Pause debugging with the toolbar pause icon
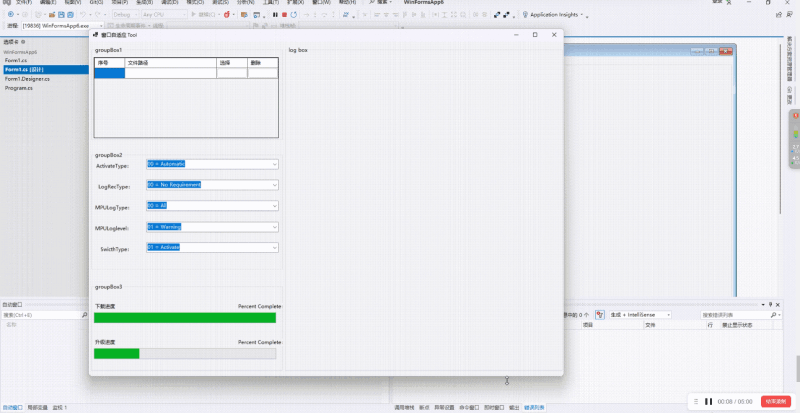This screenshot has width=800, height=413. click(275, 15)
